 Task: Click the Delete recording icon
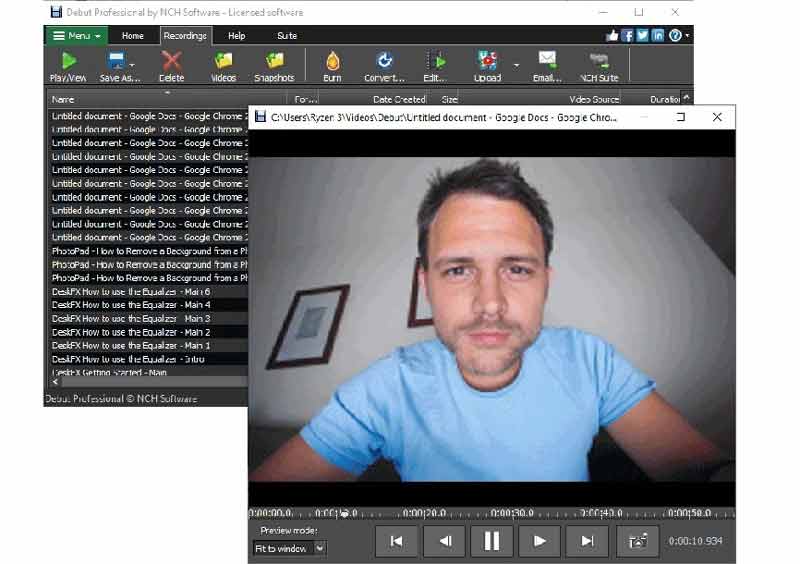coord(171,66)
